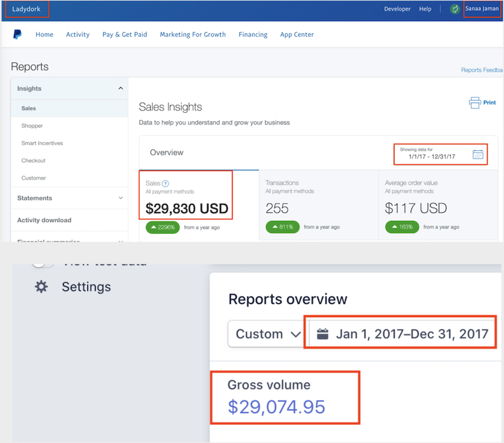Select Shopper in the Insights list

[x=70, y=126]
